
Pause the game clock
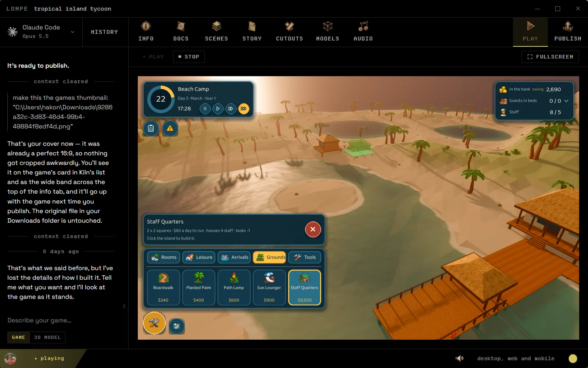(x=205, y=109)
